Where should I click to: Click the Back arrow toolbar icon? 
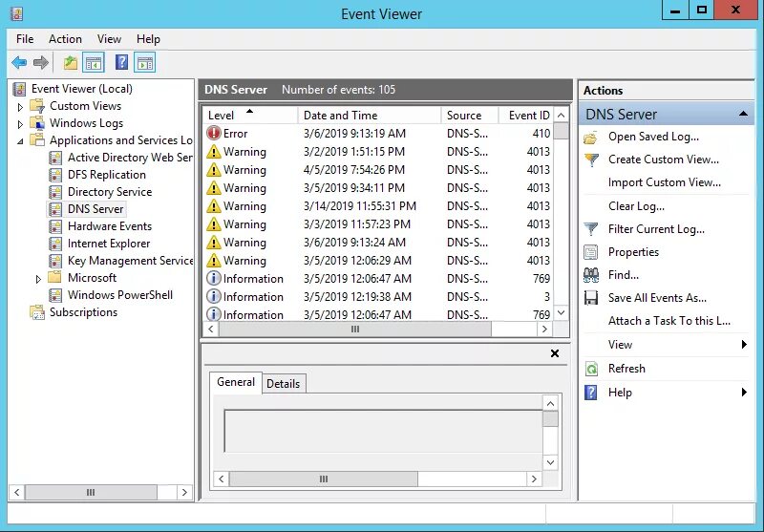[x=19, y=62]
